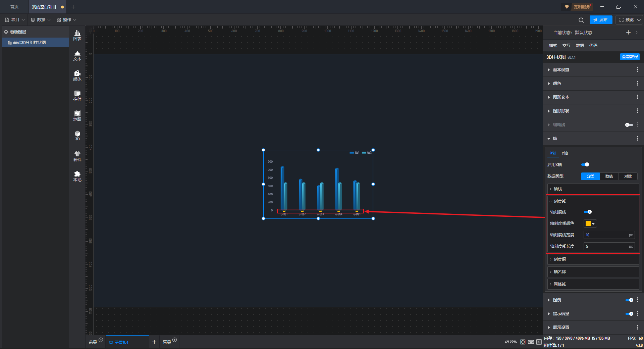Select 分类 data type option
The image size is (644, 349).
(590, 176)
